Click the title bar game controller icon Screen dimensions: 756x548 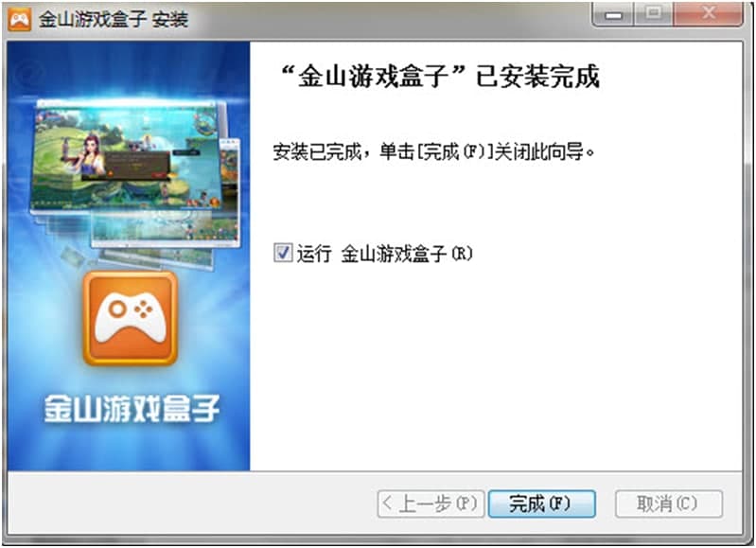click(20, 20)
